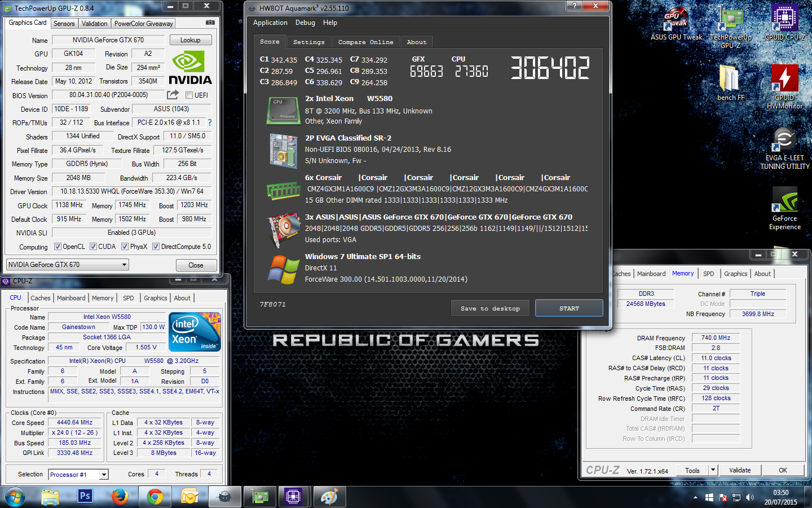
Task: Switch to GPU-Z in the taskbar
Action: [260, 497]
